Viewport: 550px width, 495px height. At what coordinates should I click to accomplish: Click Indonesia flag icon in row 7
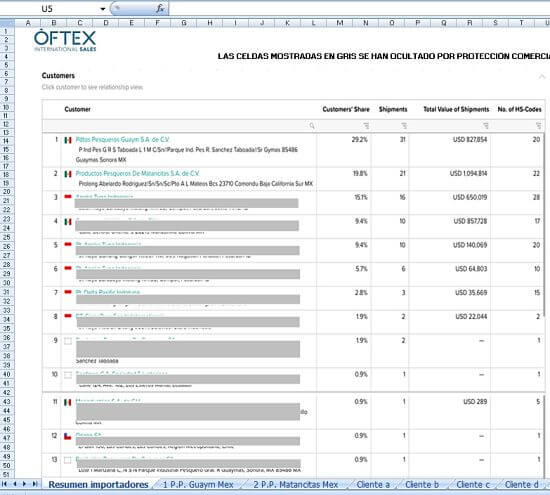pyautogui.click(x=68, y=292)
